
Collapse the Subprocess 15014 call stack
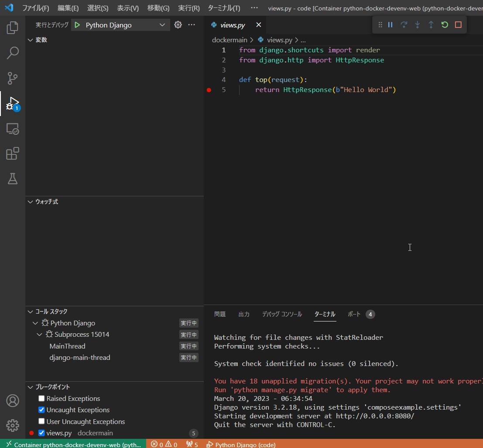click(x=39, y=334)
